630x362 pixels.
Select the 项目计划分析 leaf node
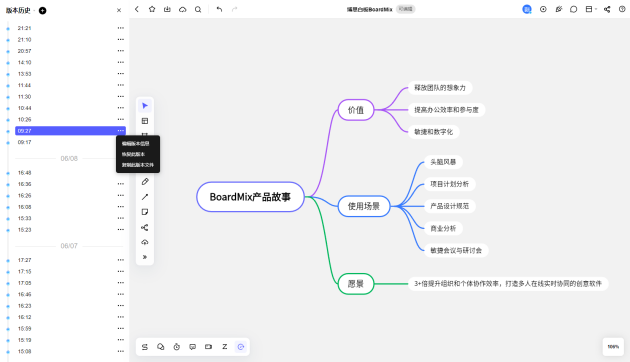450,184
